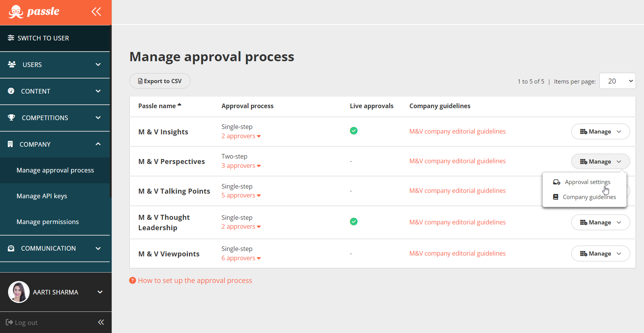
Task: Open M&V company editorial guidelines link for M & V Thought Leadership
Action: point(457,222)
